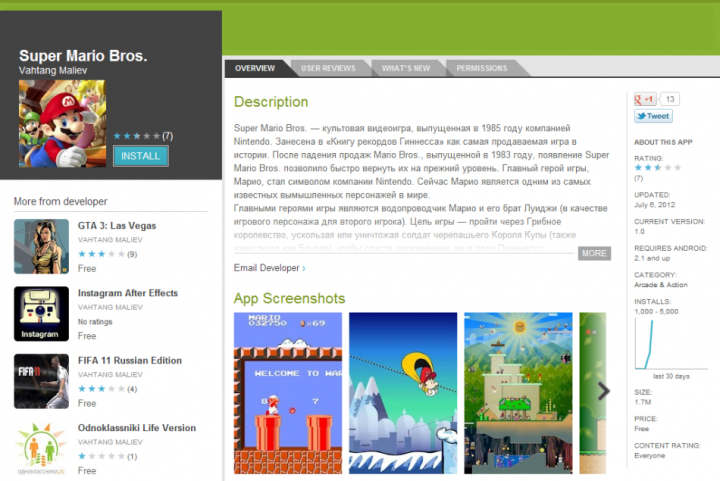
Task: Switch to the Permissions tab
Action: click(482, 68)
